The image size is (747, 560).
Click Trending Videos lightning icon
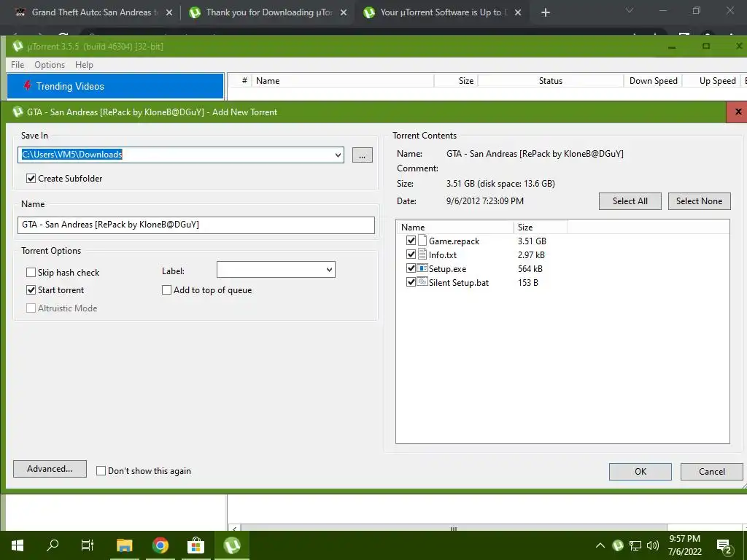pyautogui.click(x=27, y=86)
